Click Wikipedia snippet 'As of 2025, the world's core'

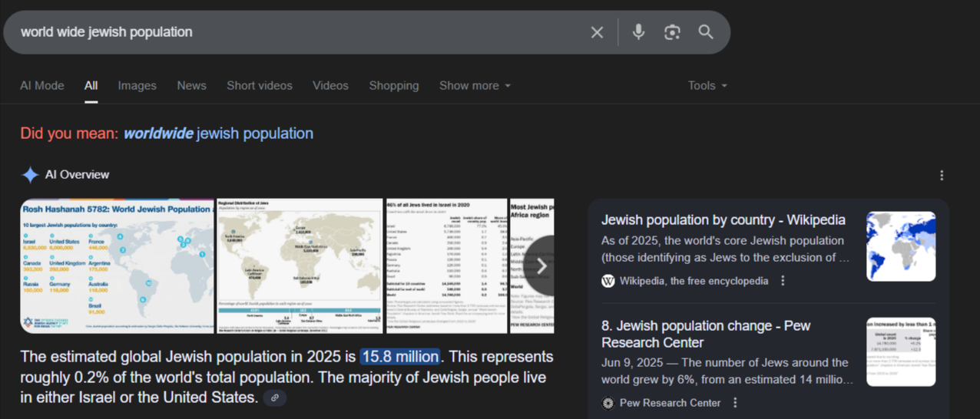pos(726,249)
